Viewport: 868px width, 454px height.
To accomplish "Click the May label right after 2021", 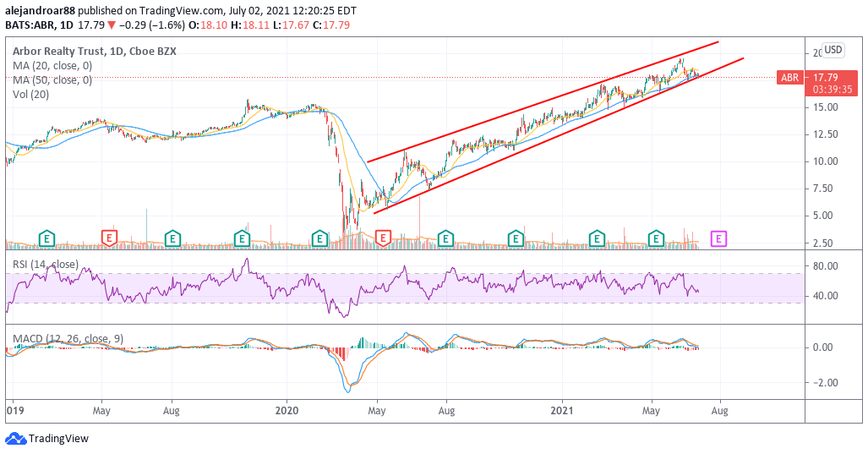I will coord(651,410).
